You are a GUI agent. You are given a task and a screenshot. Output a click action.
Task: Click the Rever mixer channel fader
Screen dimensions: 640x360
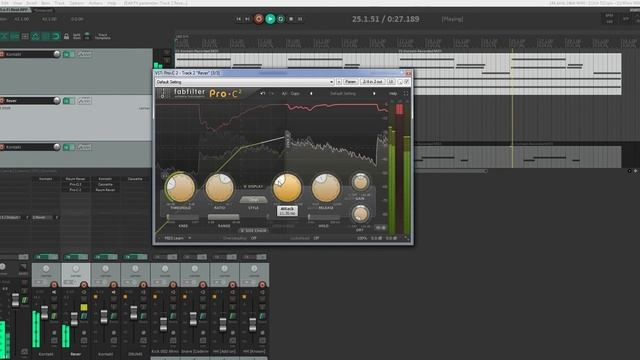point(74,319)
